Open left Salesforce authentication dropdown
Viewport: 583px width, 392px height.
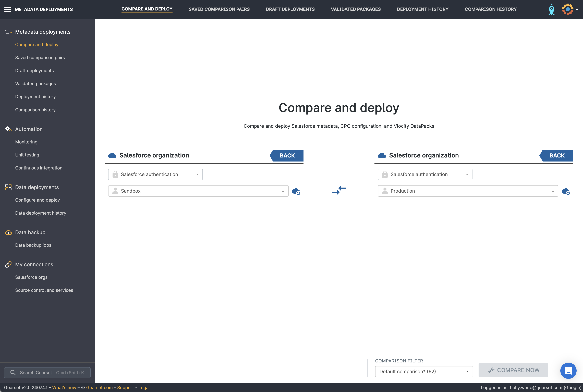tap(155, 174)
